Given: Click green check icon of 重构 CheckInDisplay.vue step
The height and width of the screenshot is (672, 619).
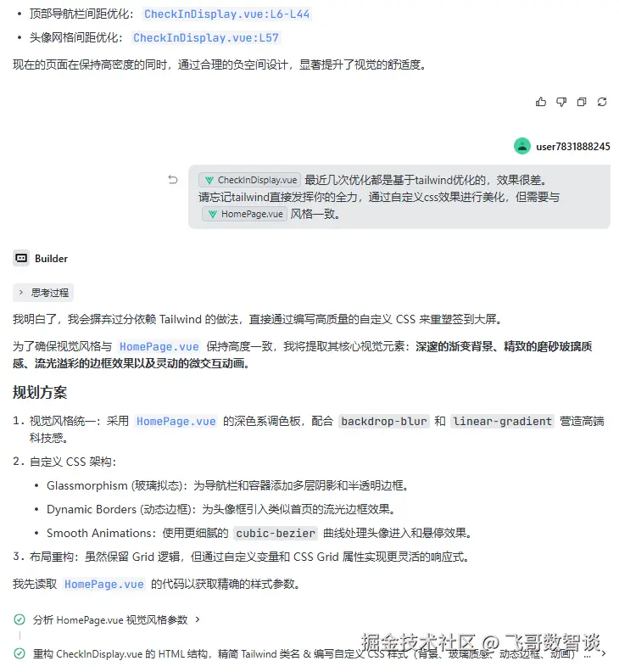Looking at the screenshot, I should [20, 653].
